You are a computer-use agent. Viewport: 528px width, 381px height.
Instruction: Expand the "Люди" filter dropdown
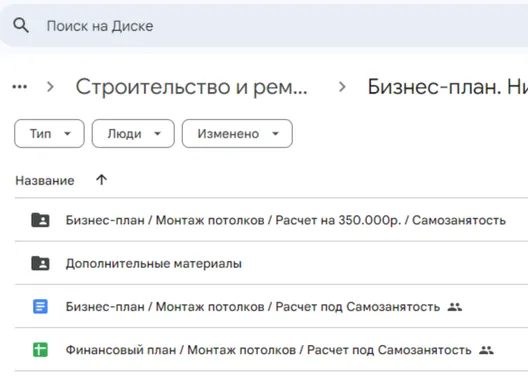(x=133, y=133)
